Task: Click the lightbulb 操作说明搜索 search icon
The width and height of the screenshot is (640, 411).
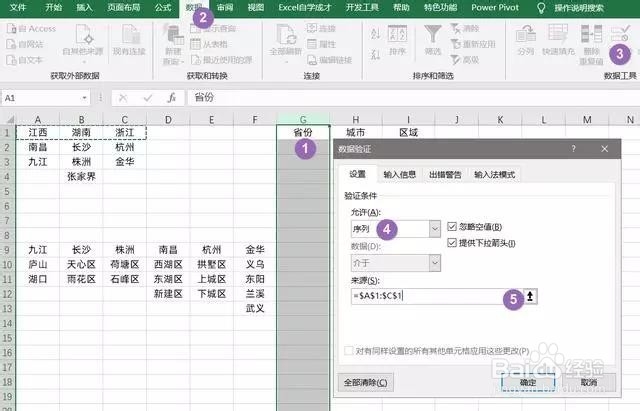Action: coord(541,8)
